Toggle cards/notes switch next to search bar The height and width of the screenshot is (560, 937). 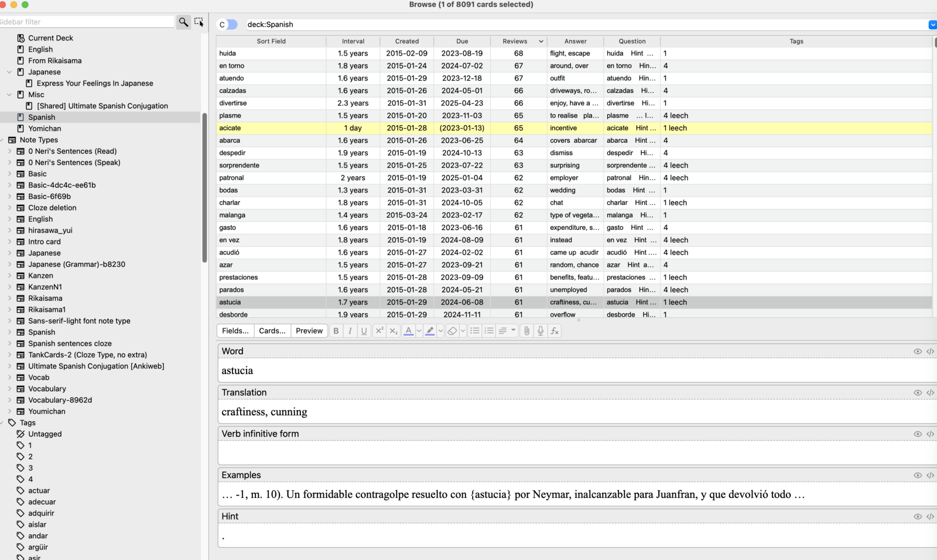(228, 25)
